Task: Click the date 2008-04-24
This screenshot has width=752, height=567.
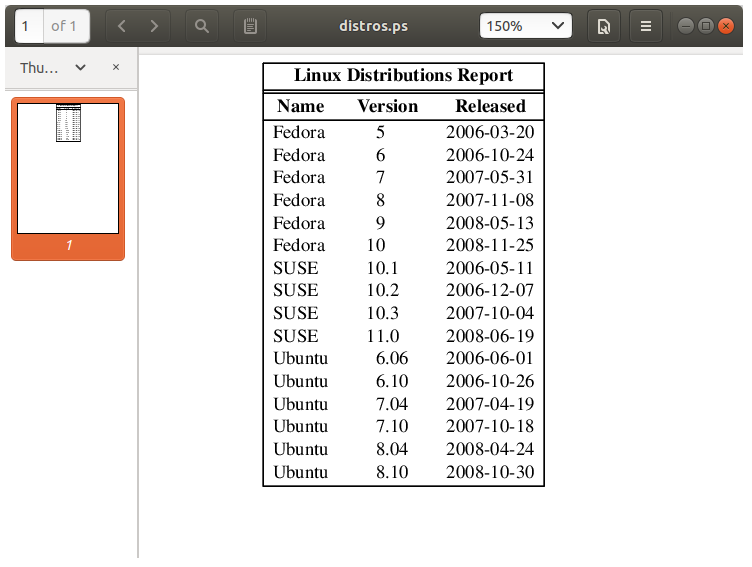Action: tap(490, 449)
